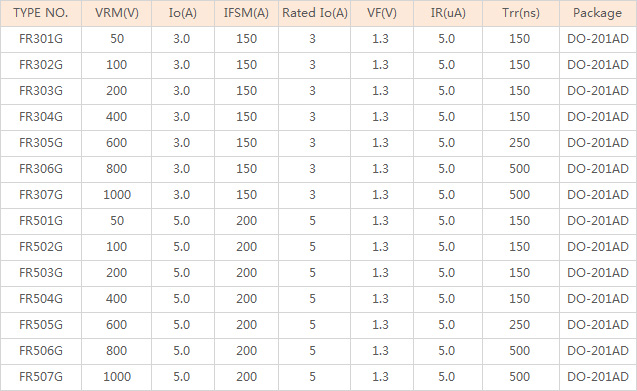Screen dimensions: 637x391
Task: Select FR502G's 100 VRM value
Action: tap(117, 247)
